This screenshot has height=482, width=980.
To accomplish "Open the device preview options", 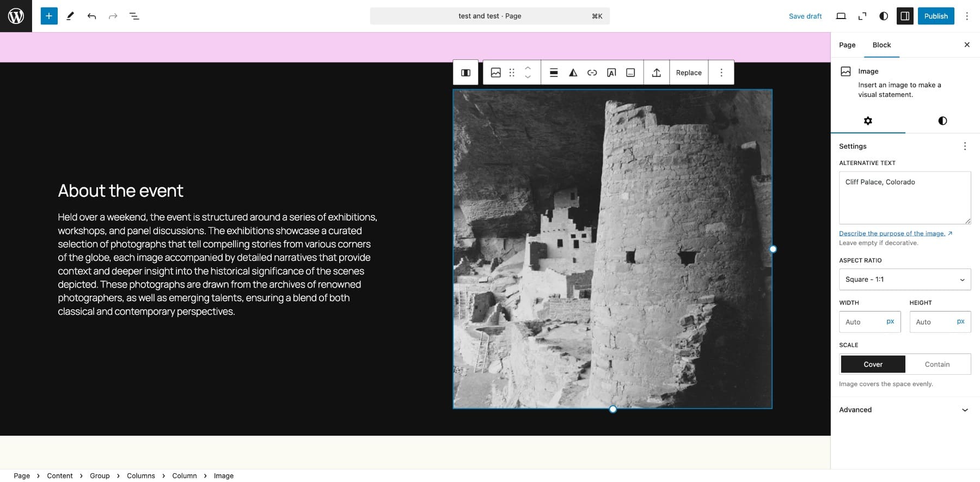I will [x=841, y=16].
